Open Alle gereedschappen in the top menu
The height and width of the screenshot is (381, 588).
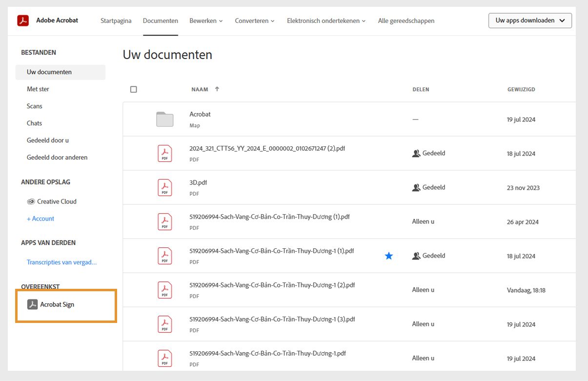coord(406,21)
